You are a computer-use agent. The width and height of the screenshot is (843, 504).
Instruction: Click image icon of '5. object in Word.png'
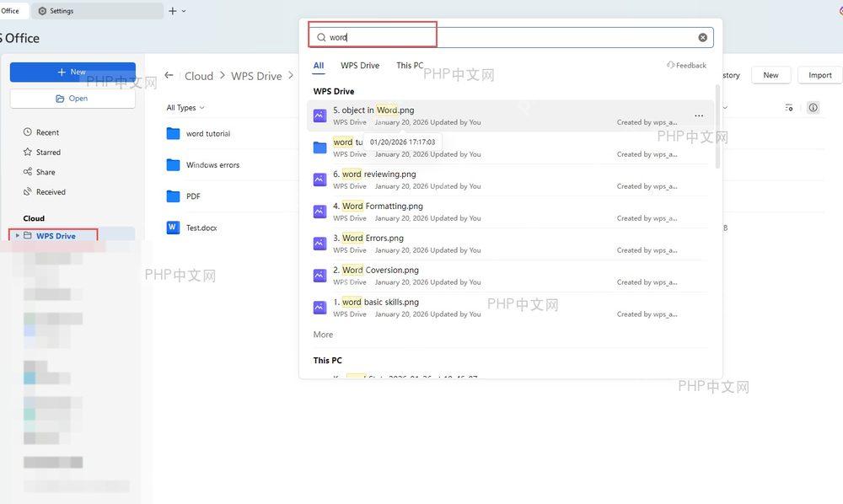(x=319, y=115)
